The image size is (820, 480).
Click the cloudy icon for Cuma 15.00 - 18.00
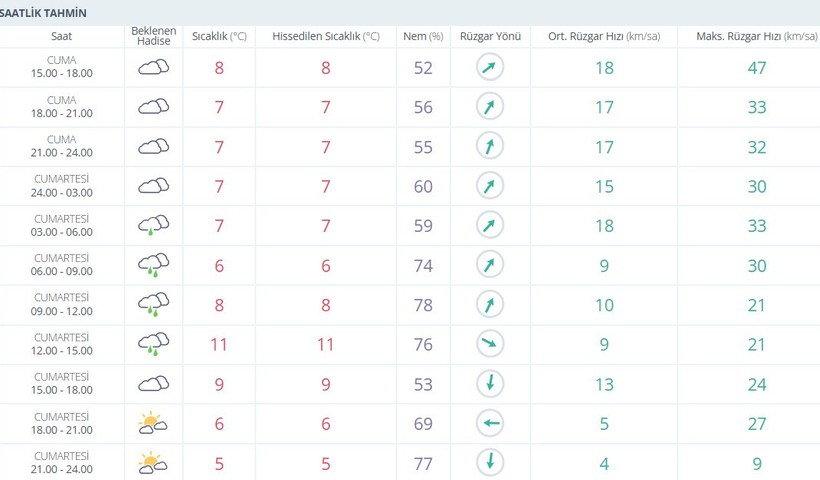tap(154, 67)
